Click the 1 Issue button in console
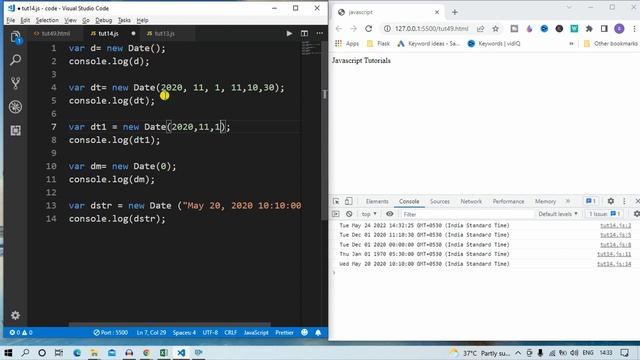 point(604,214)
